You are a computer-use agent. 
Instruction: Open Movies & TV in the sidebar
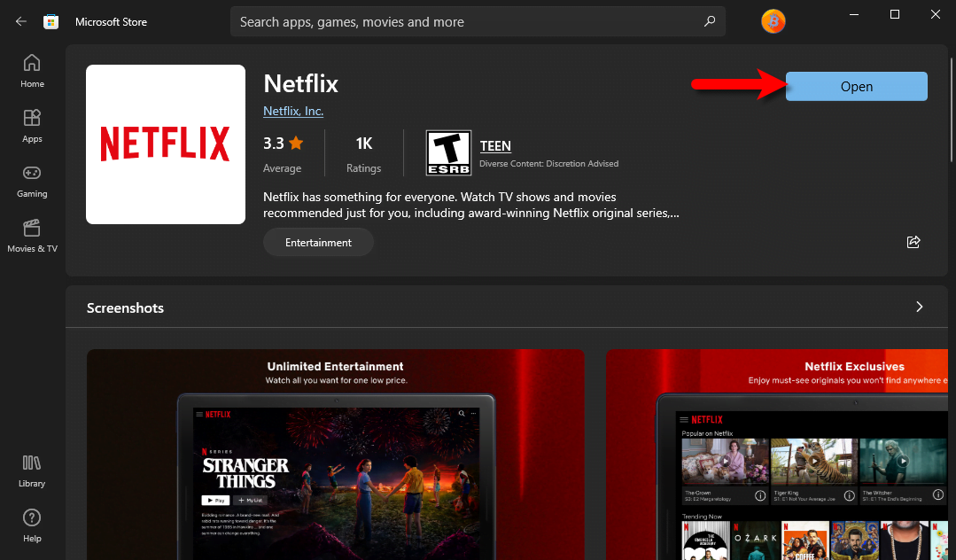coord(32,236)
